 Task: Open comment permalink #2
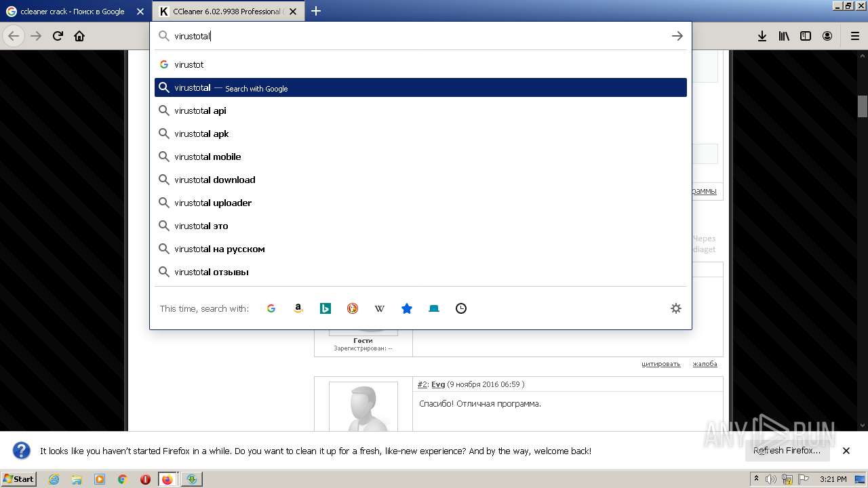tap(422, 384)
